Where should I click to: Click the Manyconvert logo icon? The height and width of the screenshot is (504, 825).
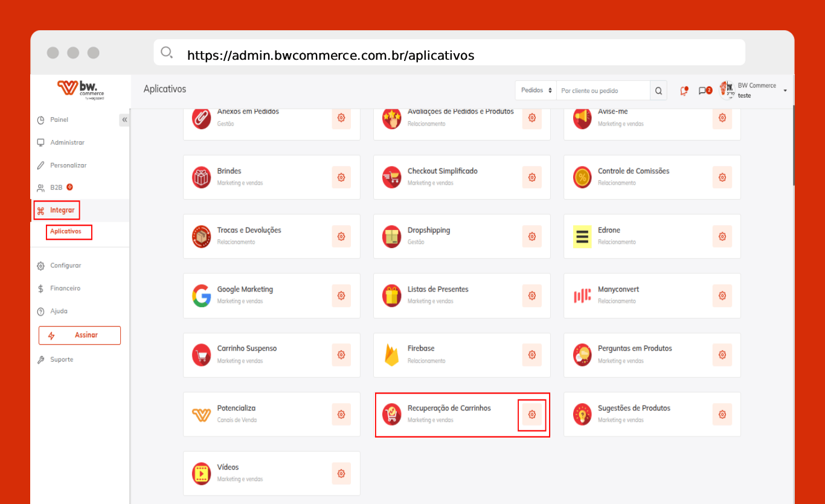click(x=583, y=296)
